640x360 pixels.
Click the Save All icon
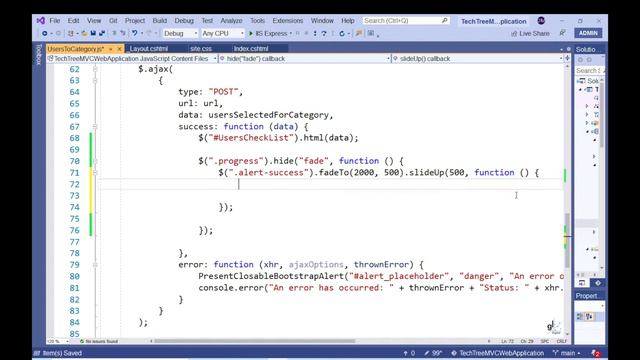pyautogui.click(x=102, y=33)
